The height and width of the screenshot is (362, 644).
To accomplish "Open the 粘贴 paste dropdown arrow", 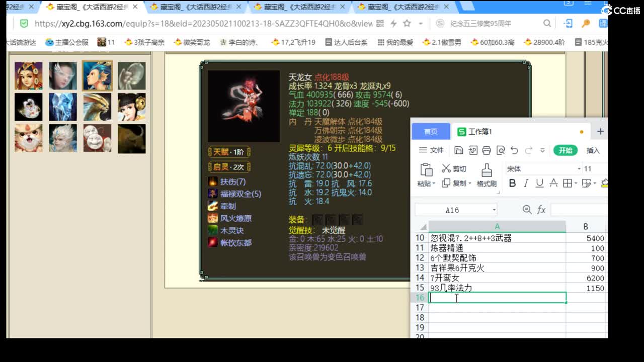I will pos(434,184).
